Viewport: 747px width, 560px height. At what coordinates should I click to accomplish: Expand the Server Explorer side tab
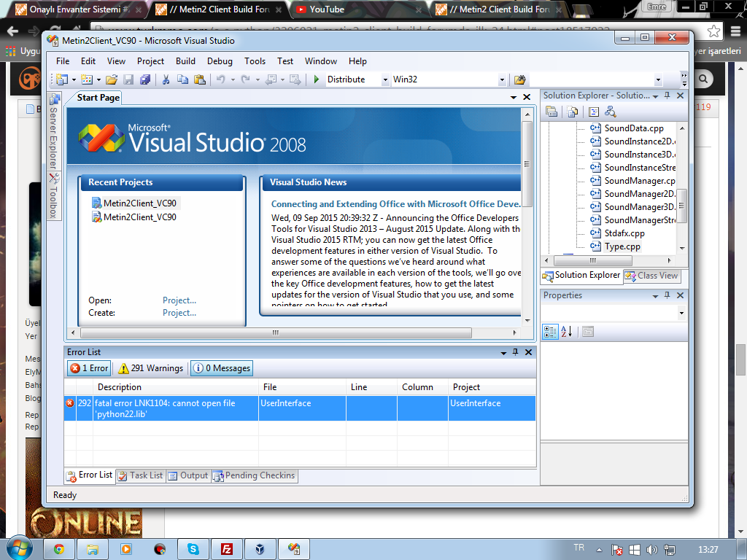tap(54, 132)
